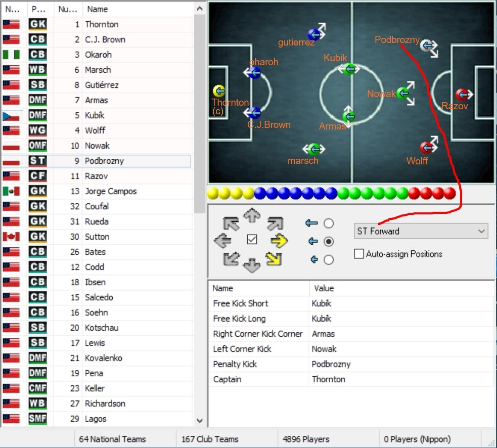497x448 pixels.
Task: Select the up-left direction arrow
Action: click(231, 223)
